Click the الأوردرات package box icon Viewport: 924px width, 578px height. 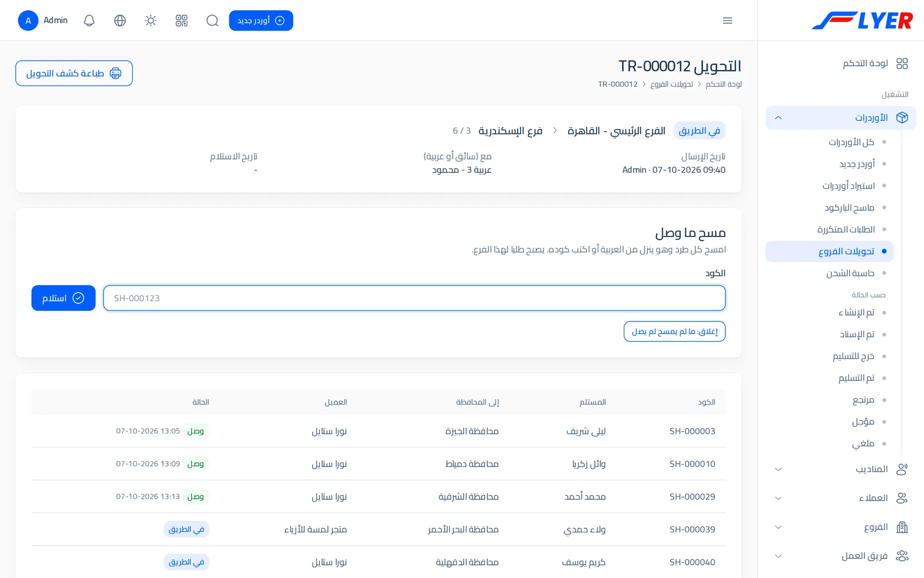coord(902,118)
